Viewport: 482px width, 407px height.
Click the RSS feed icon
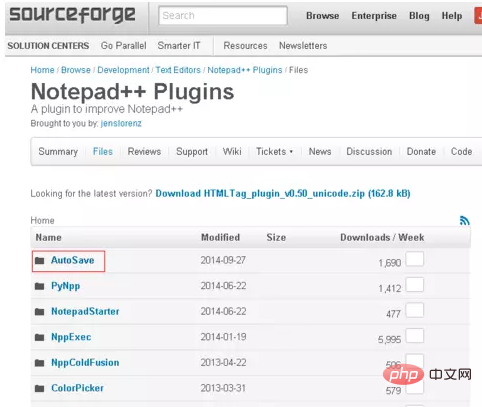[465, 220]
